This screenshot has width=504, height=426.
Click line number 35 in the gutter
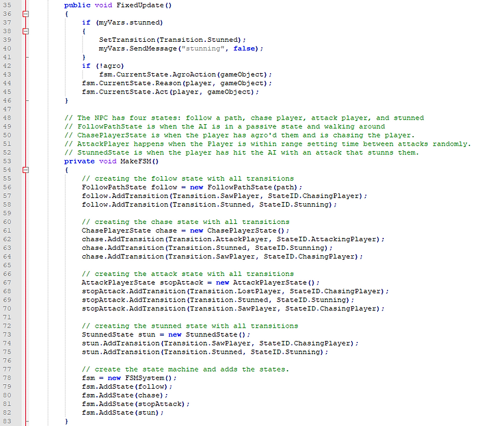tap(7, 5)
